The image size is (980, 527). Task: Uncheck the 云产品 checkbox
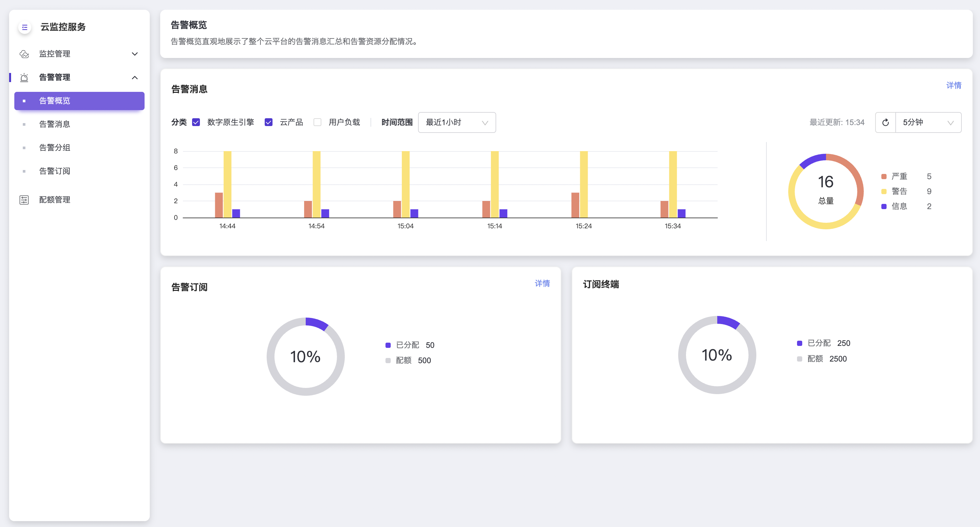tap(269, 122)
